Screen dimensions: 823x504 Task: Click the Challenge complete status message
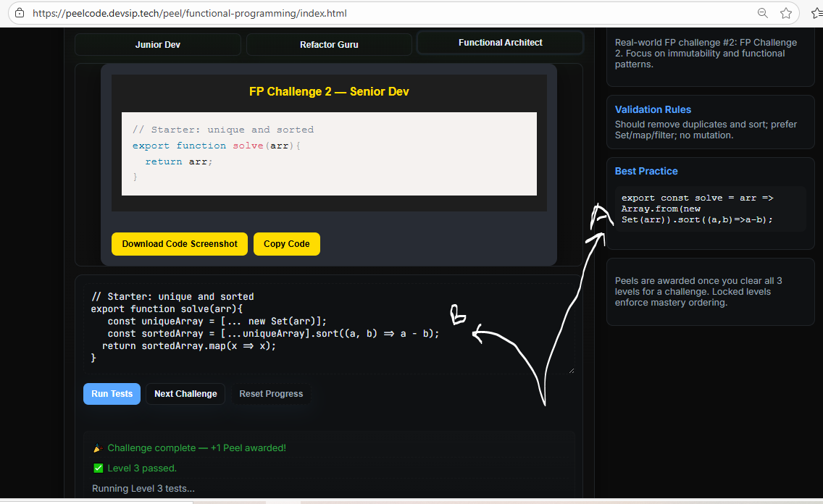pos(198,448)
